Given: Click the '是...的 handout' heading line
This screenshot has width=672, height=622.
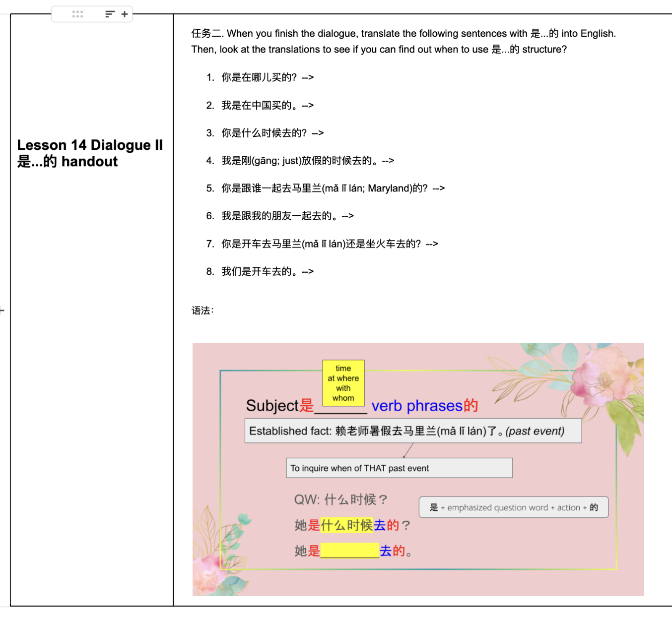Looking at the screenshot, I should 67,161.
